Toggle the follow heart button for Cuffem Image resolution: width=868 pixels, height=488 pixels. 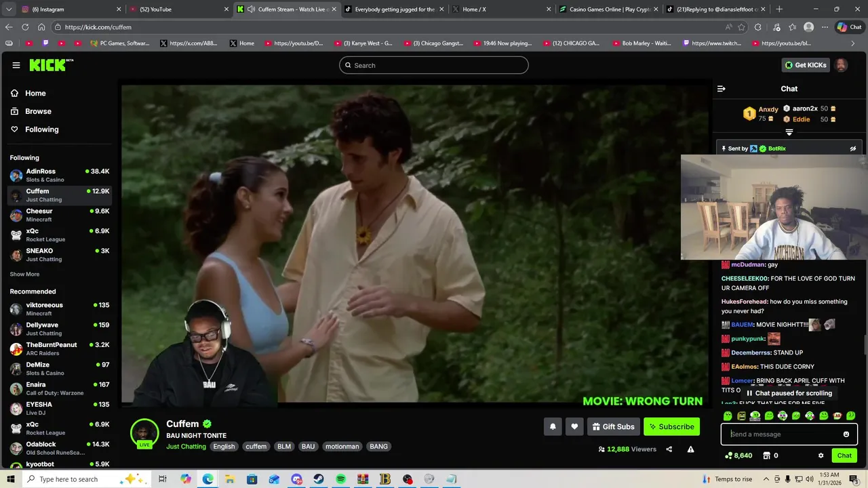(574, 426)
